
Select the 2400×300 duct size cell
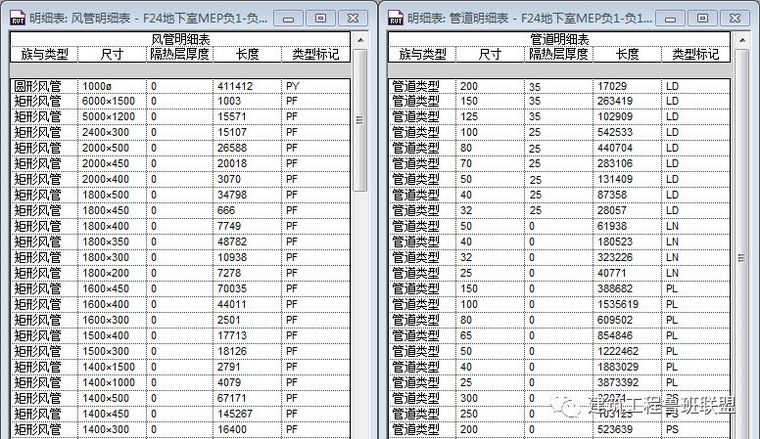pyautogui.click(x=111, y=132)
